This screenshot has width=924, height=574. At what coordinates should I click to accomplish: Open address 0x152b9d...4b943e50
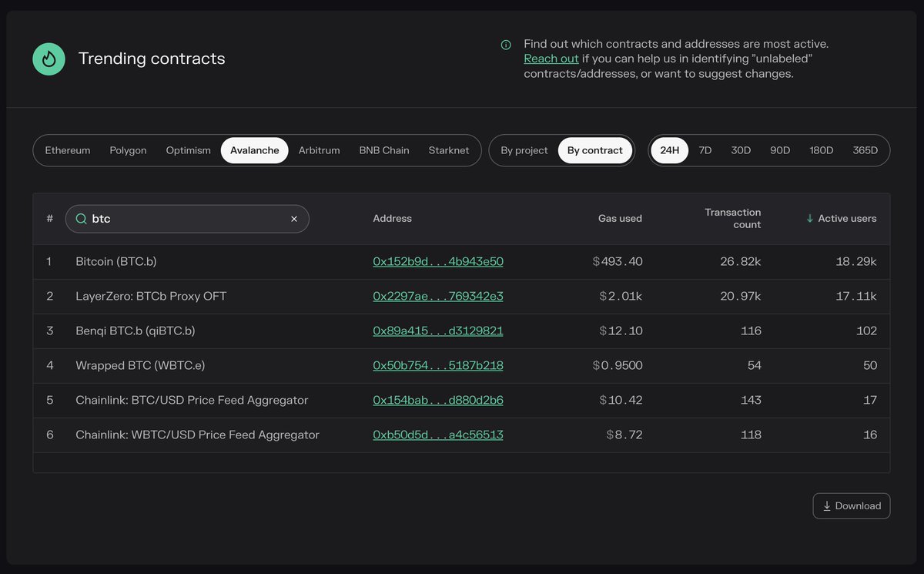point(438,261)
